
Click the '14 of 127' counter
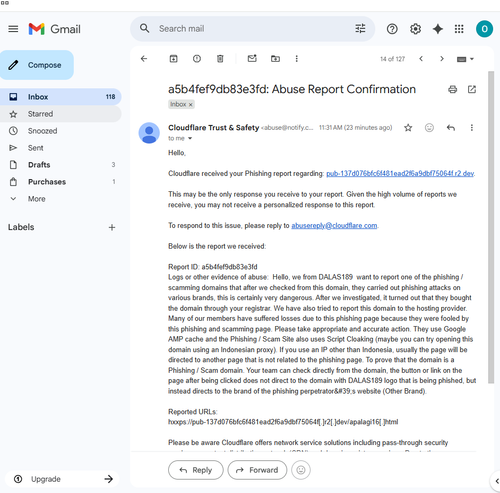pyautogui.click(x=392, y=59)
